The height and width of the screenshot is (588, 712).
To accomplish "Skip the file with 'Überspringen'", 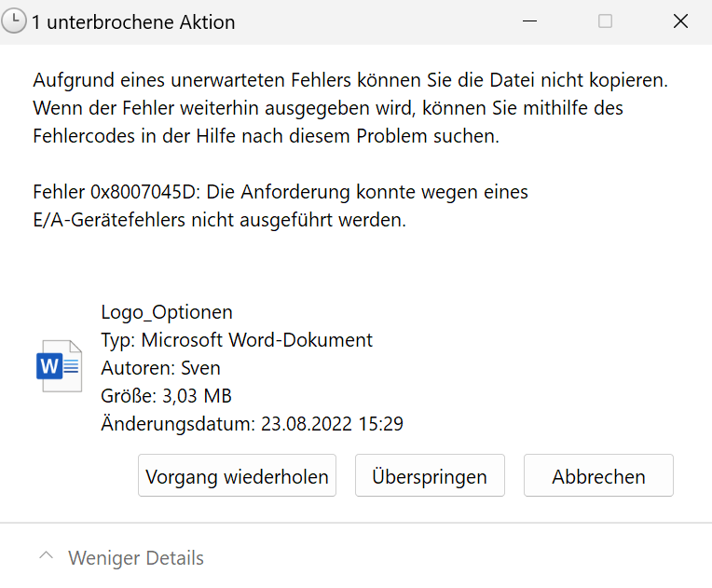I will tap(430, 475).
